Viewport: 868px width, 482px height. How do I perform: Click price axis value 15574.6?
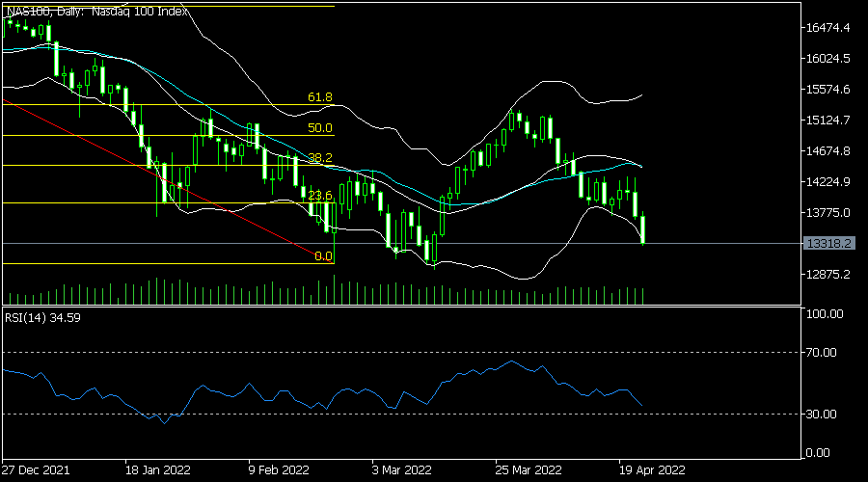click(x=827, y=90)
